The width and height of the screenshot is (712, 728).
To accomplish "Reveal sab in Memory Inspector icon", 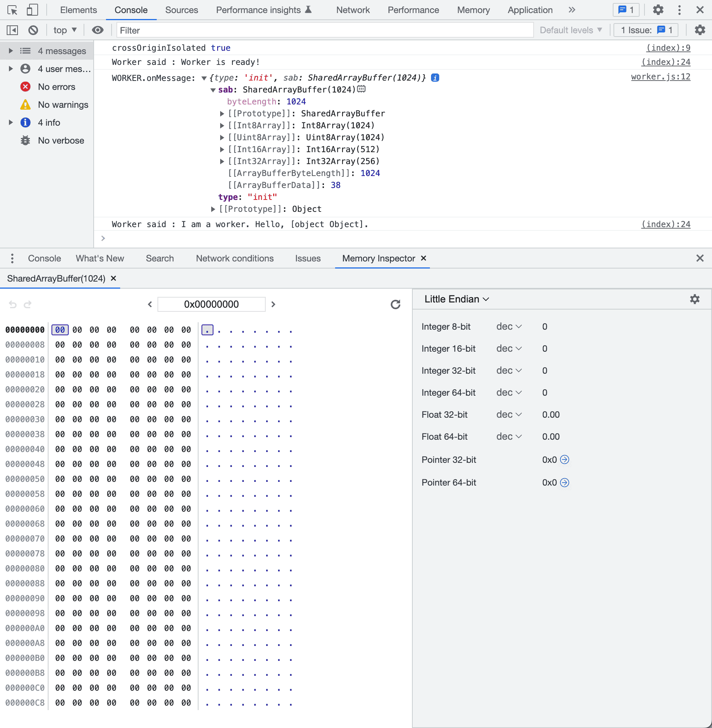I will pos(361,89).
